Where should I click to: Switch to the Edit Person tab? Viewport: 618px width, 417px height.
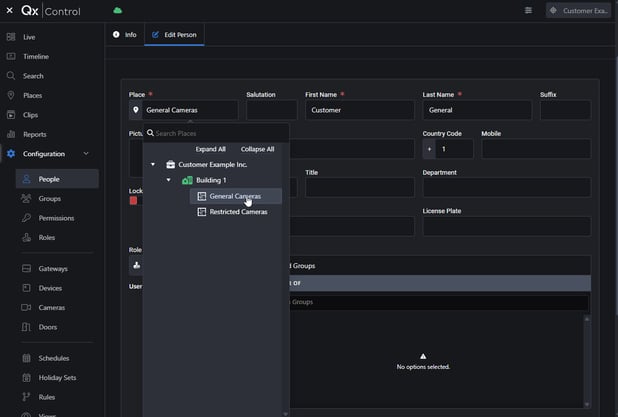(174, 35)
